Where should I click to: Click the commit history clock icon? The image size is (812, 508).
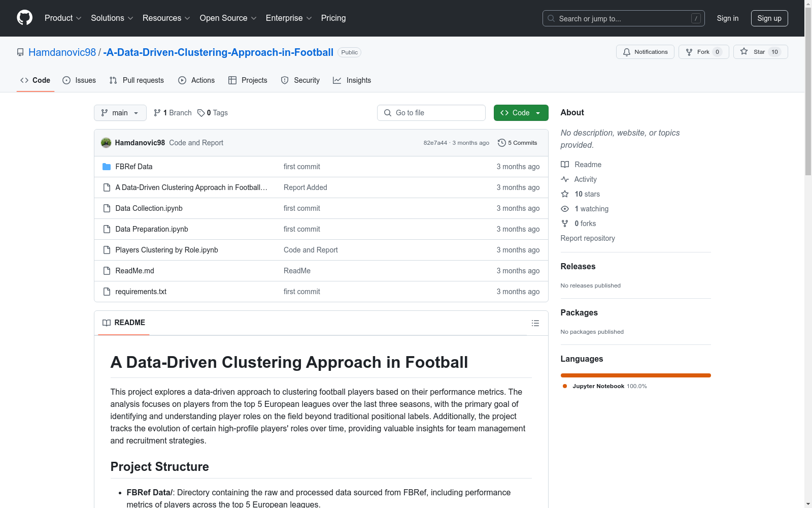(501, 143)
